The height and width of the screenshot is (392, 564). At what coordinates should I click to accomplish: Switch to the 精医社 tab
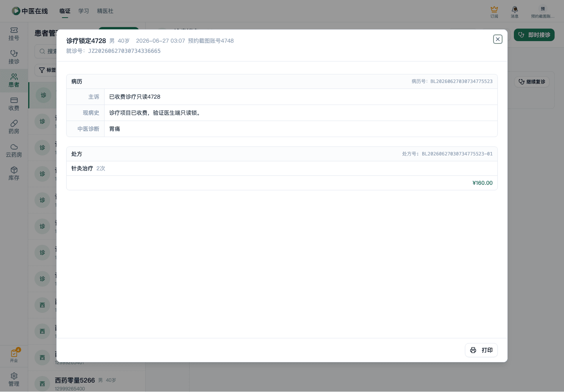105,11
